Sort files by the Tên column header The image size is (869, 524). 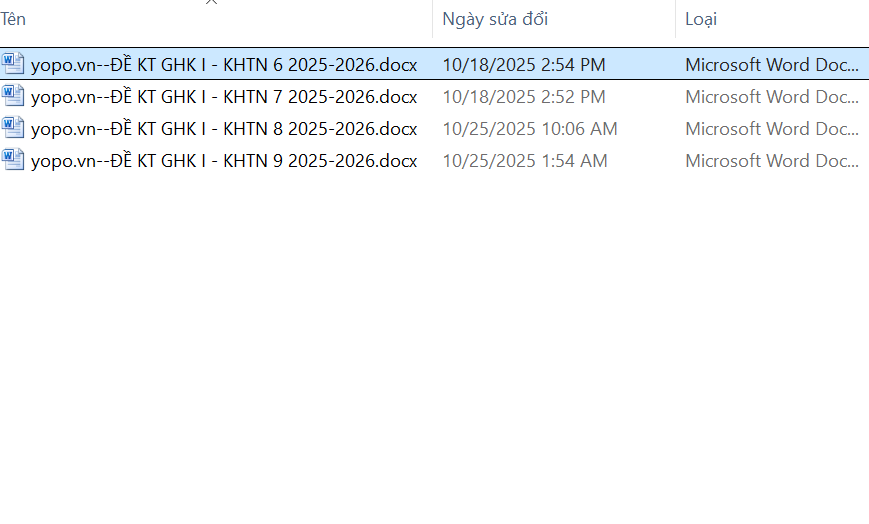click(14, 19)
